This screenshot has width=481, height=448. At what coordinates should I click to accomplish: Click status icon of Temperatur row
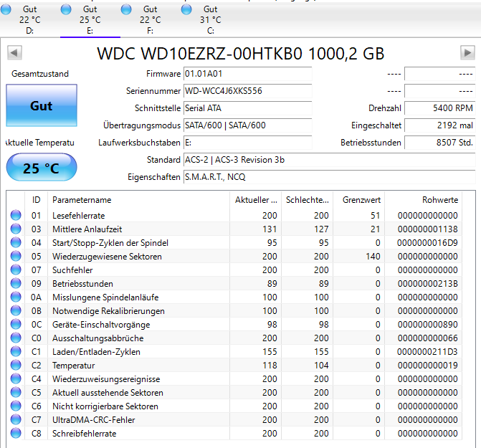16,365
